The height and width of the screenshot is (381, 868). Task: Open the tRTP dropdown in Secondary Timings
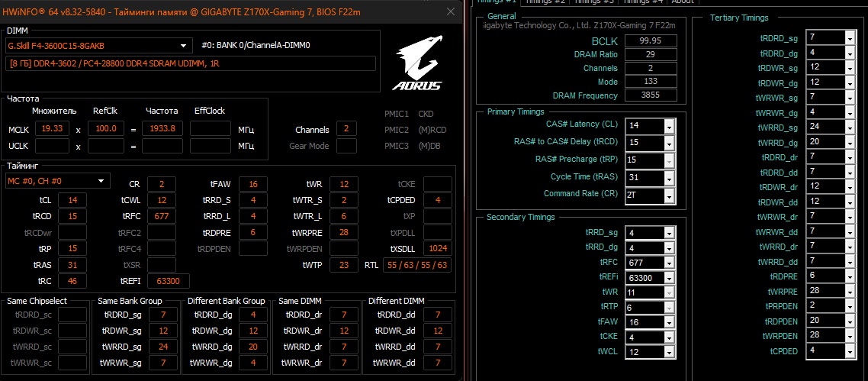669,308
